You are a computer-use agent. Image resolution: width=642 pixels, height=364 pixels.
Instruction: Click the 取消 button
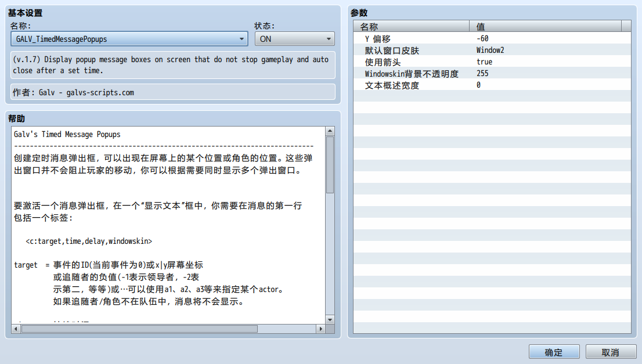coord(611,352)
